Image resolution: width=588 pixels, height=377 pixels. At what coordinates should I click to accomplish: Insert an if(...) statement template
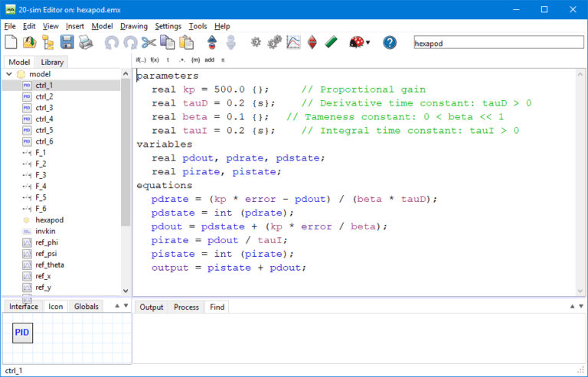coord(142,60)
